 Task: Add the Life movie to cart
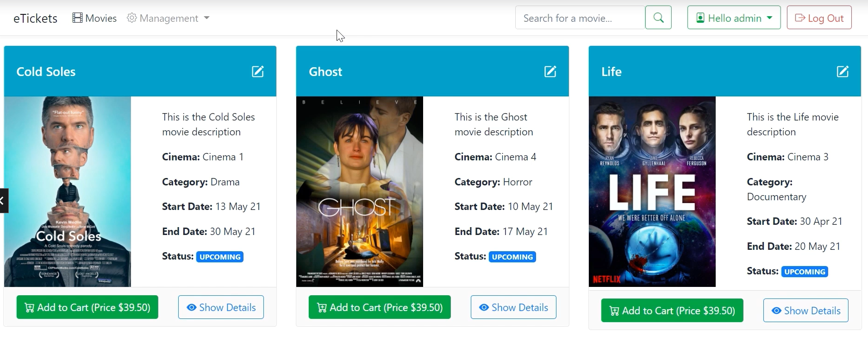672,311
